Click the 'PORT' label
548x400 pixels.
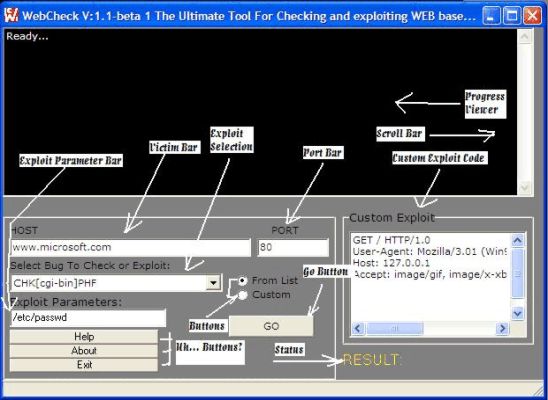pyautogui.click(x=285, y=230)
